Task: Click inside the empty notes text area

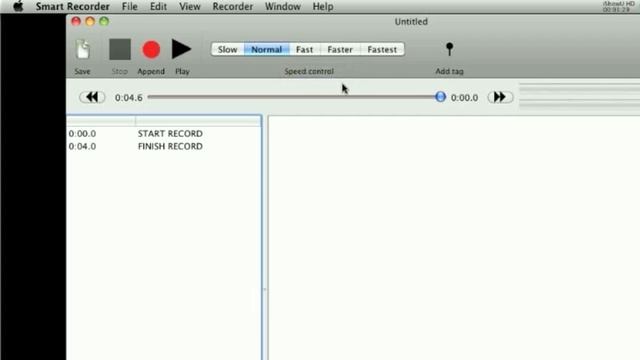Action: pyautogui.click(x=454, y=238)
